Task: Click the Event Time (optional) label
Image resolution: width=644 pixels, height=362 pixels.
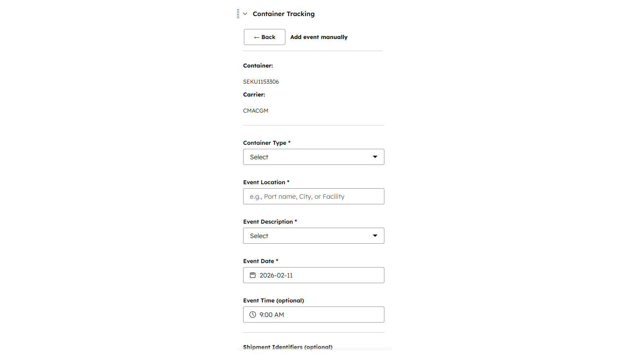Action: pos(274,300)
